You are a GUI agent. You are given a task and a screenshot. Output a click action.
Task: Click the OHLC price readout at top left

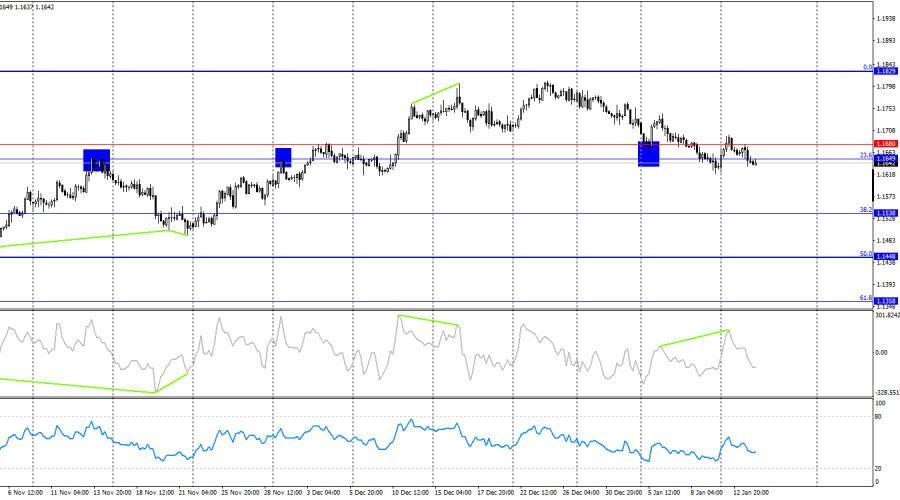click(x=27, y=7)
